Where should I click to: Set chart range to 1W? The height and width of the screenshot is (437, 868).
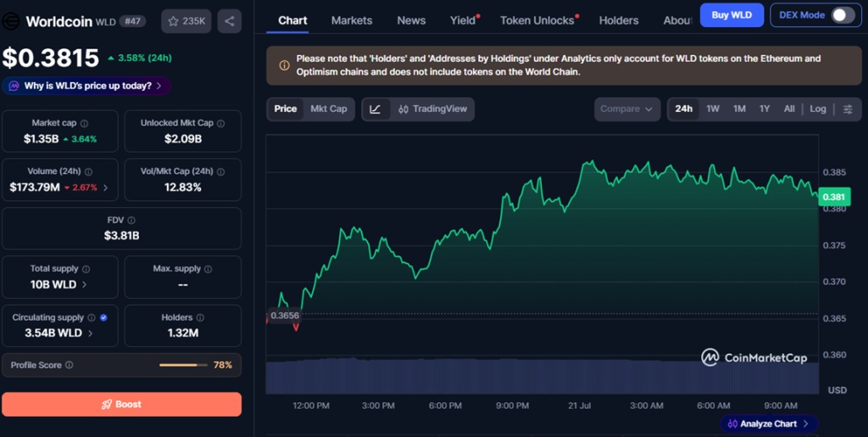pyautogui.click(x=713, y=109)
